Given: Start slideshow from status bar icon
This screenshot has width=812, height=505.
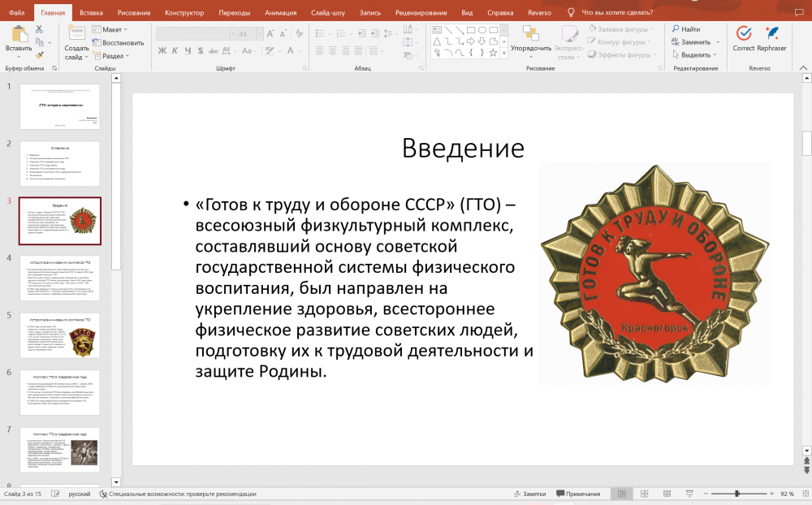Looking at the screenshot, I should coord(688,494).
